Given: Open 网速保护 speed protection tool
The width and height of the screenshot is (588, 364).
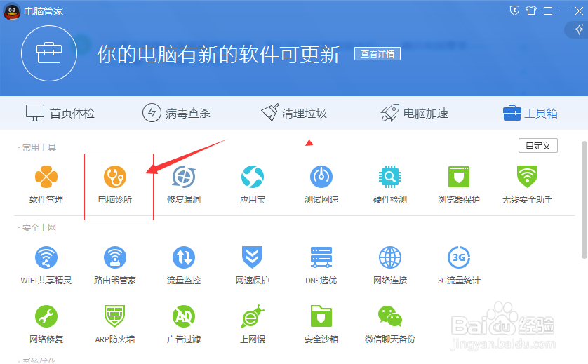Looking at the screenshot, I should pyautogui.click(x=253, y=257).
